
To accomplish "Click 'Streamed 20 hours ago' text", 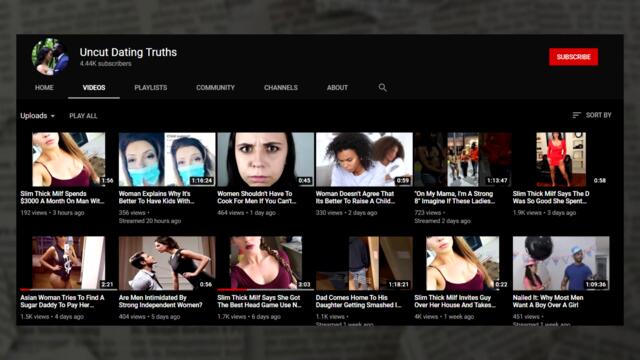I will point(150,221).
